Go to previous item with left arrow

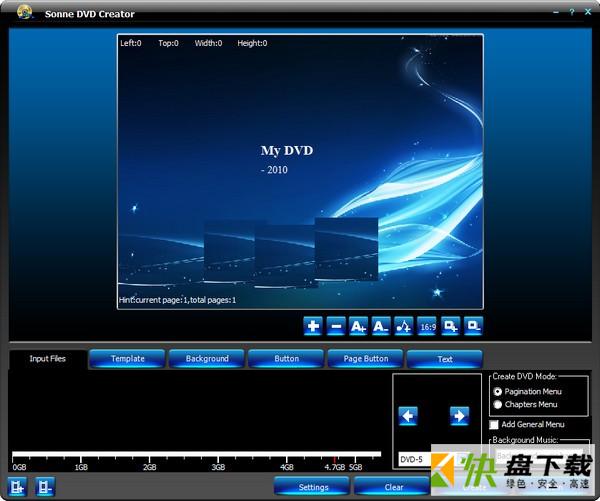(x=408, y=416)
